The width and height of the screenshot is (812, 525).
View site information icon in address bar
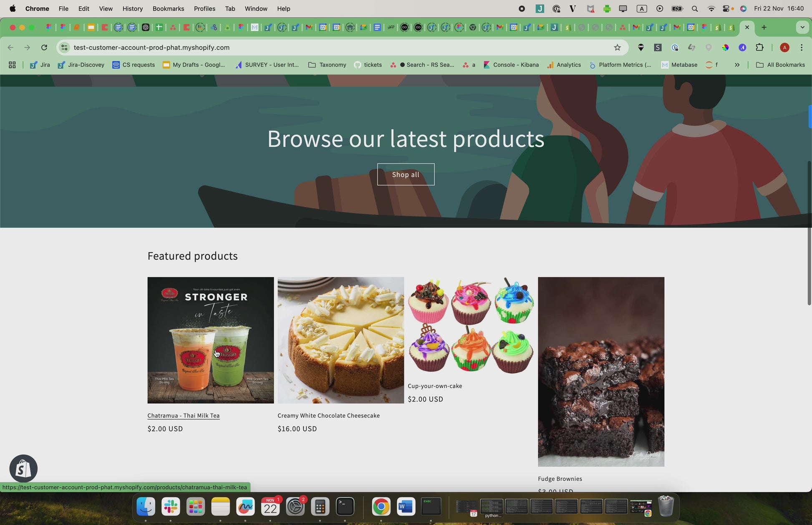64,48
